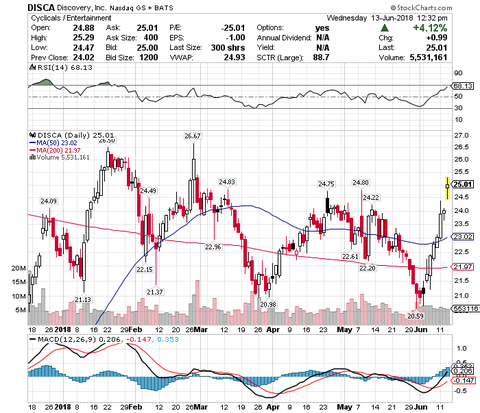Click the 24.83 price annotation

(227, 182)
